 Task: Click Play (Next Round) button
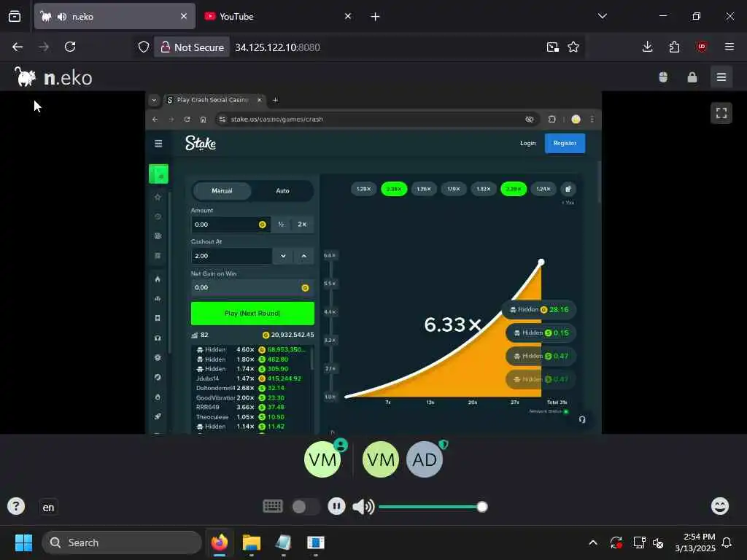[252, 313]
